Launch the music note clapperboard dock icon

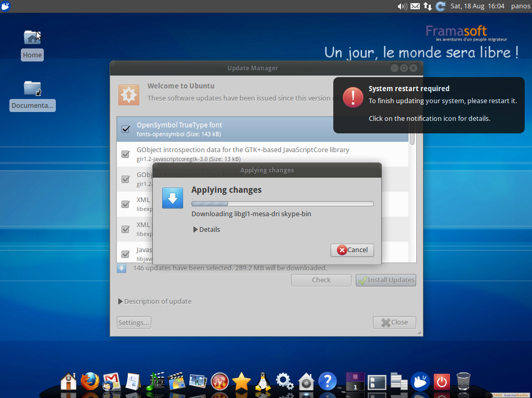pos(155,381)
